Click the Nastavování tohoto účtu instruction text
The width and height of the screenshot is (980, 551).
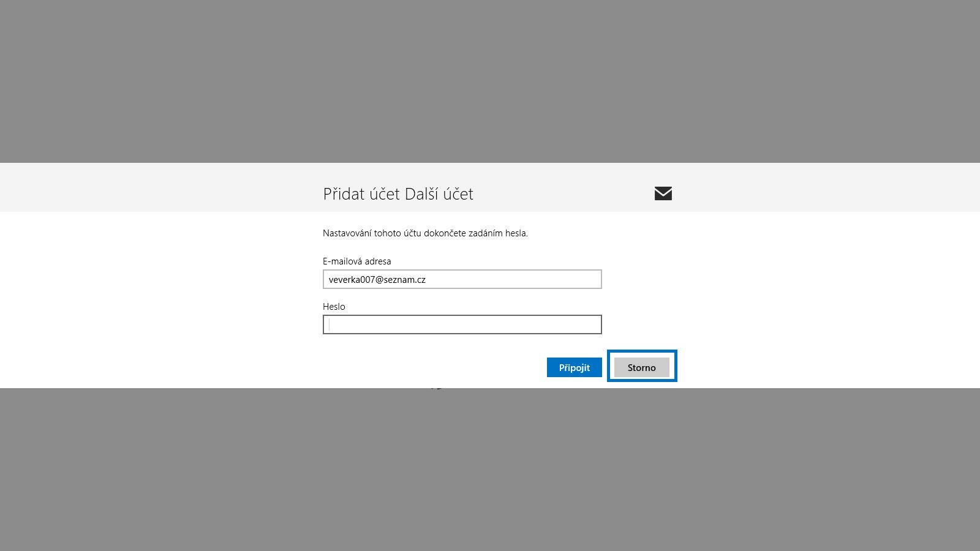pyautogui.click(x=425, y=233)
